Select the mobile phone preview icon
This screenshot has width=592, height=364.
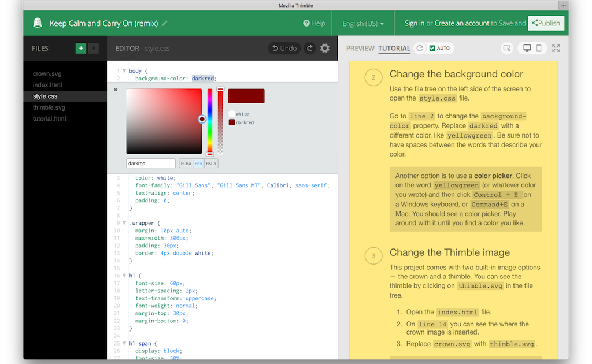[541, 48]
